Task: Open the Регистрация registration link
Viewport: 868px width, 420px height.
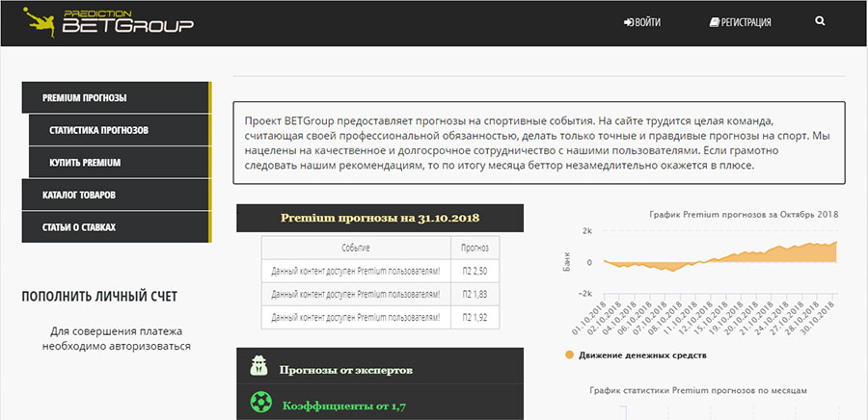Action: 740,22
